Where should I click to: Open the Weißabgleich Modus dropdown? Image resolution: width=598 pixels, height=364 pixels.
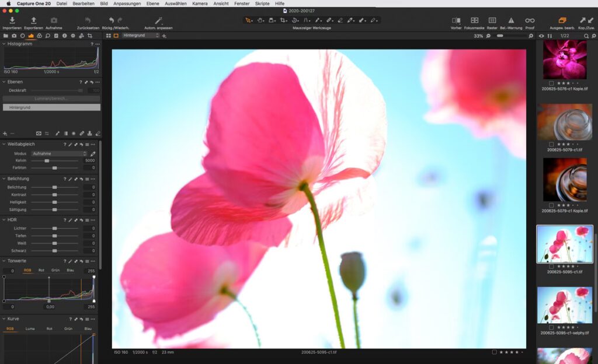click(x=59, y=153)
